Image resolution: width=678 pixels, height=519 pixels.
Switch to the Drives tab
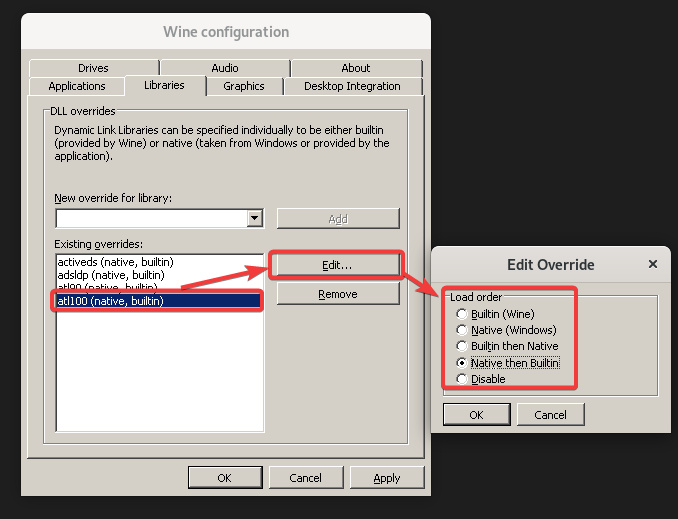click(93, 68)
